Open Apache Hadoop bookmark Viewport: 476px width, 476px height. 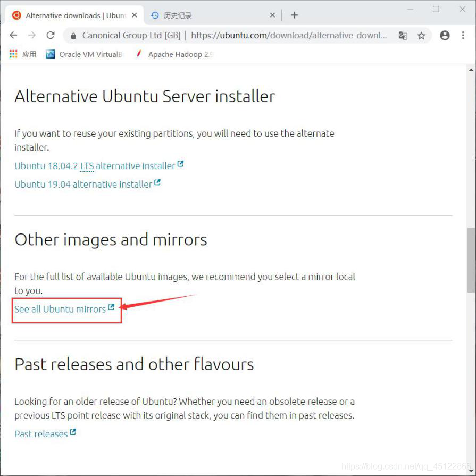click(174, 54)
